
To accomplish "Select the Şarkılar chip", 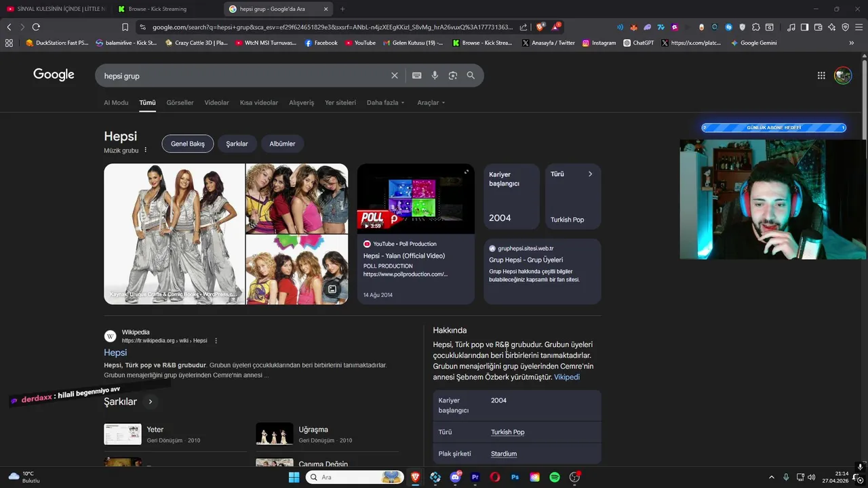I will [x=237, y=144].
